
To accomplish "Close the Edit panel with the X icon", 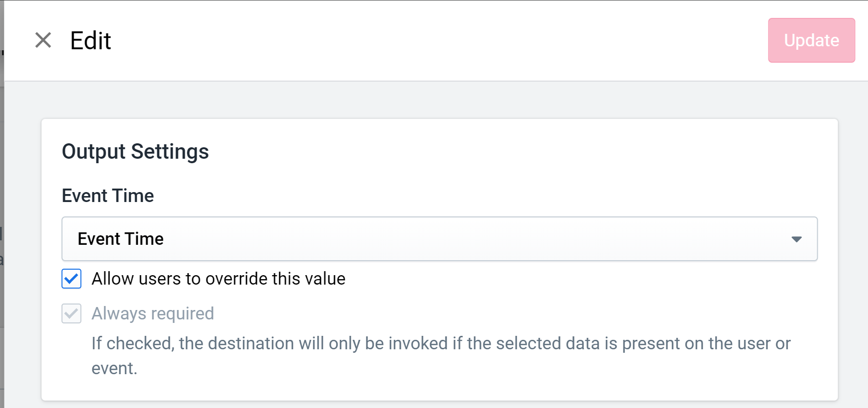I will pos(43,40).
